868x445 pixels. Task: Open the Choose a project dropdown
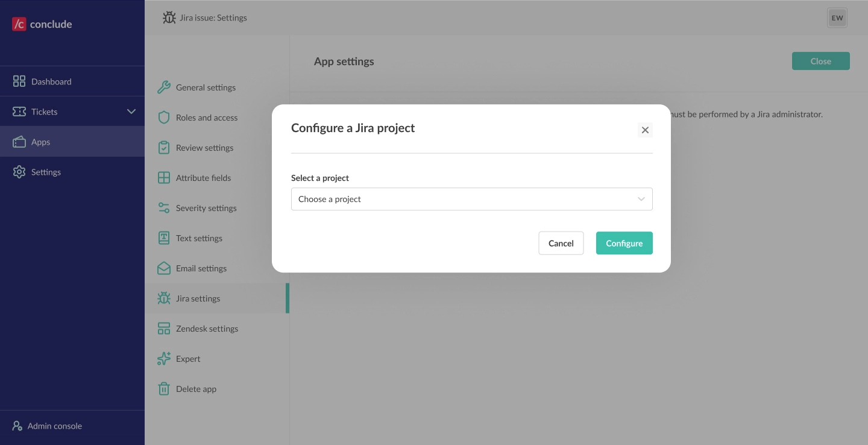[472, 199]
